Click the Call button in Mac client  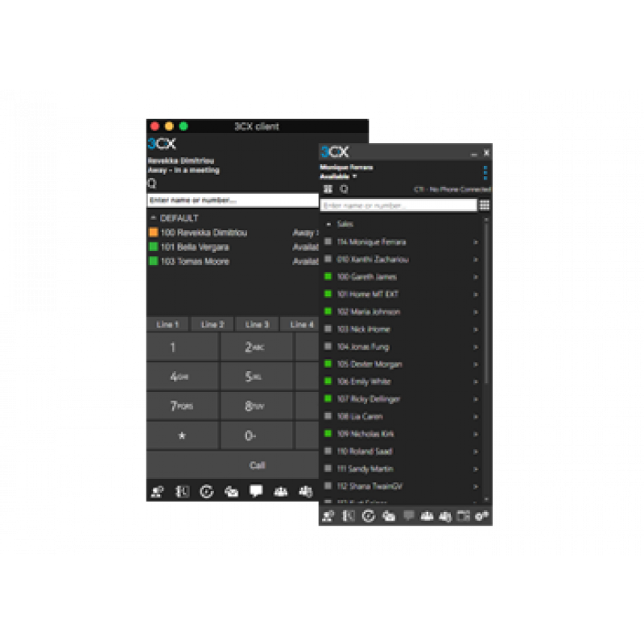[x=233, y=465]
